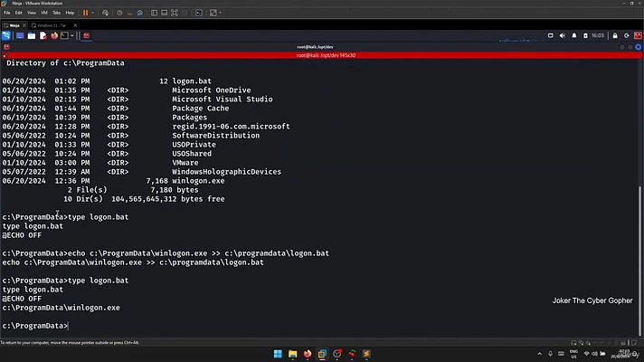Open the power options dropdown arrow beside pause
This screenshot has height=362, width=644.
(94, 14)
